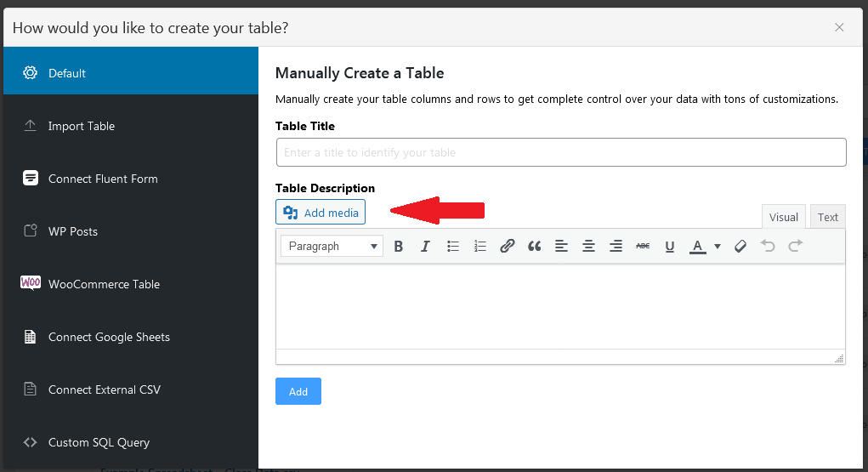Click the Import Table upload icon
Viewport: 868px width, 472px height.
(30, 126)
